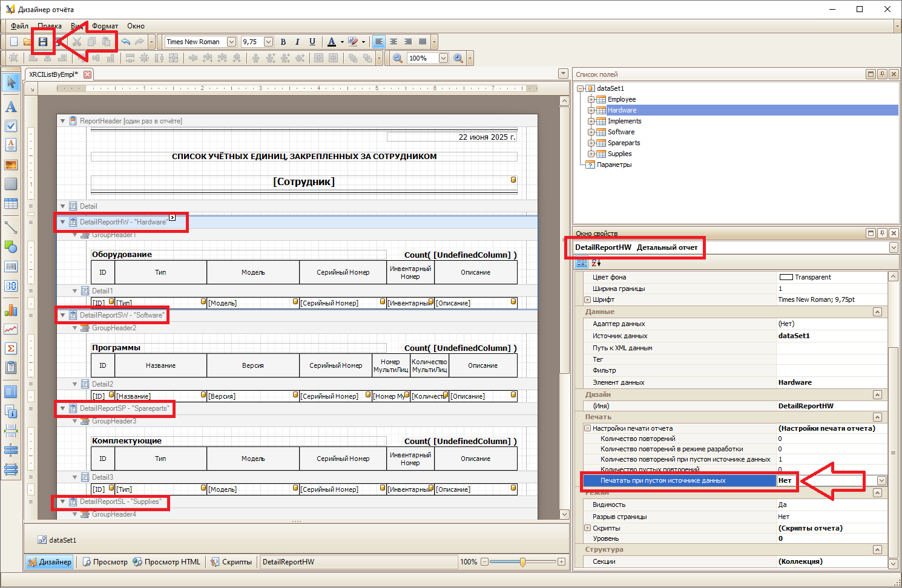The width and height of the screenshot is (902, 588).
Task: Zoom out with the magnifier minus icon
Action: point(398,58)
